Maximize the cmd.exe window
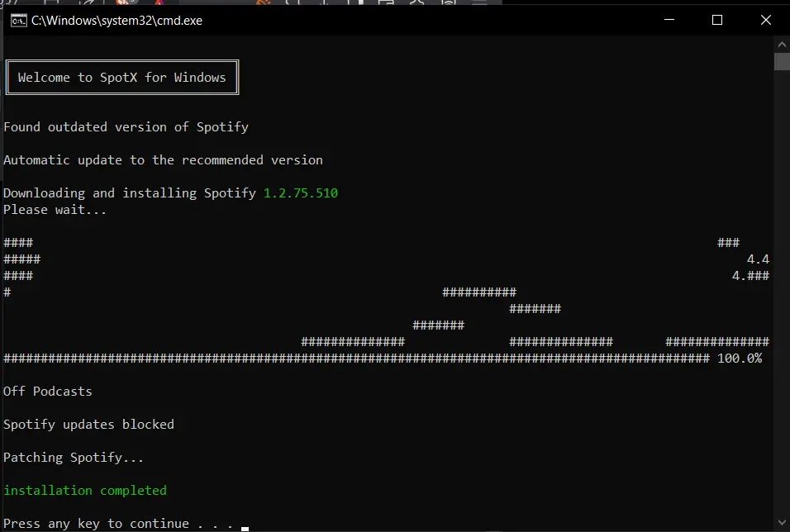The height and width of the screenshot is (532, 790). 717,20
